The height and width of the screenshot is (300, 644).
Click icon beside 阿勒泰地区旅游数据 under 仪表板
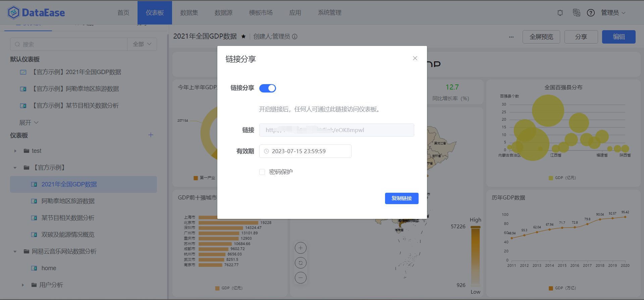[x=34, y=201]
